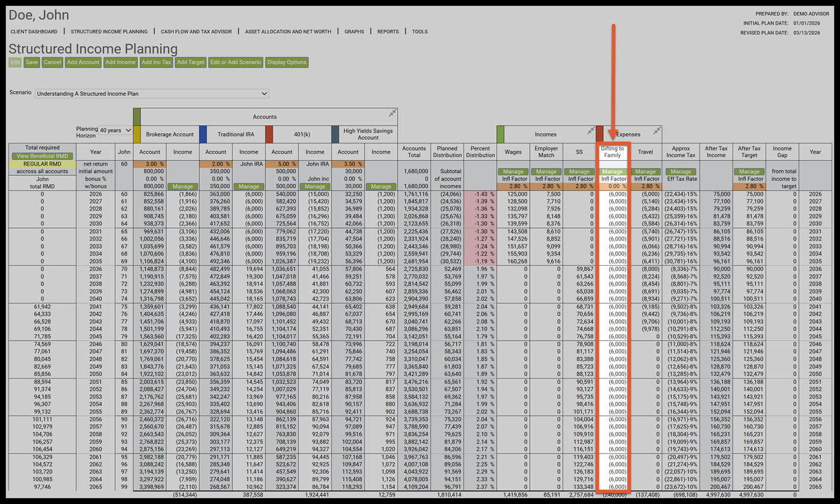Click the Approx Income Tax column header
The height and width of the screenshot is (504, 840).
click(681, 152)
